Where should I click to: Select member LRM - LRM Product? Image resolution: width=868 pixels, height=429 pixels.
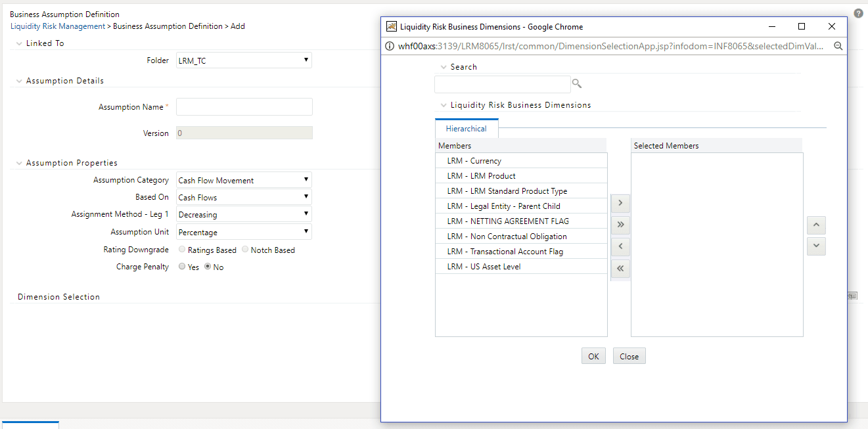click(521, 176)
